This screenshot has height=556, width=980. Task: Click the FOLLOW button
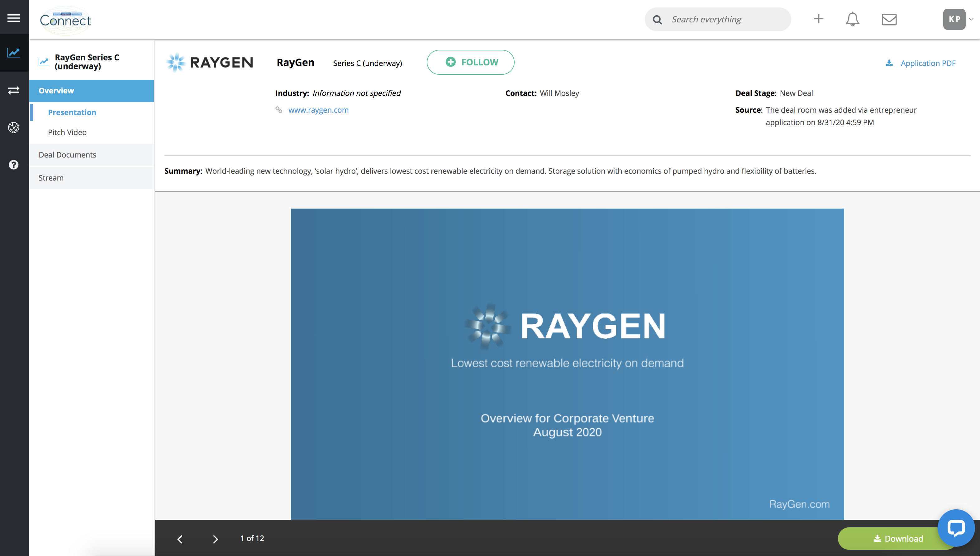click(470, 62)
